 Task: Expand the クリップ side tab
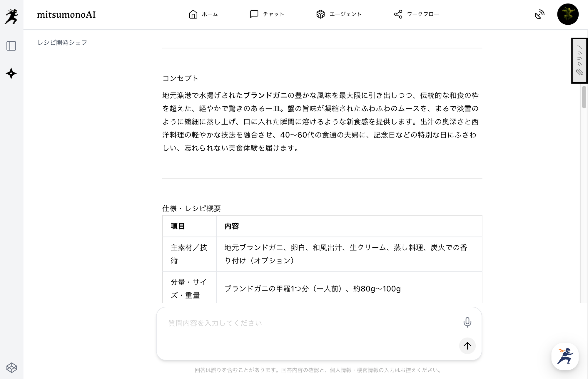(x=579, y=61)
